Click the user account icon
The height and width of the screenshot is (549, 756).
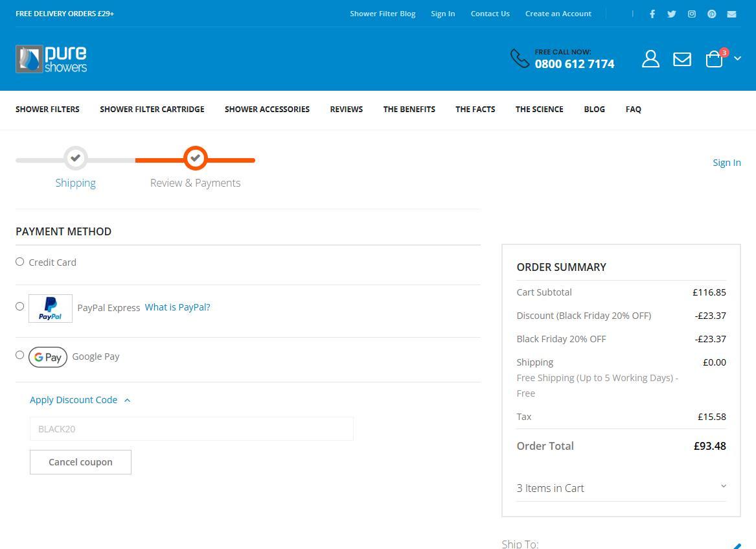coord(650,59)
